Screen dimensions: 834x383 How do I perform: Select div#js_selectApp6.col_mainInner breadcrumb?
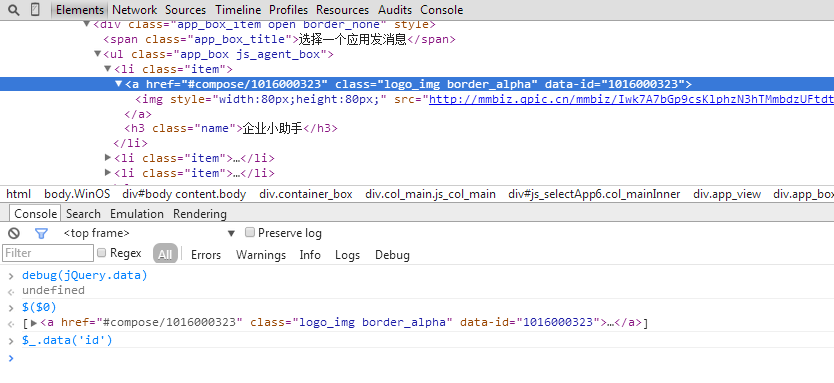[594, 194]
